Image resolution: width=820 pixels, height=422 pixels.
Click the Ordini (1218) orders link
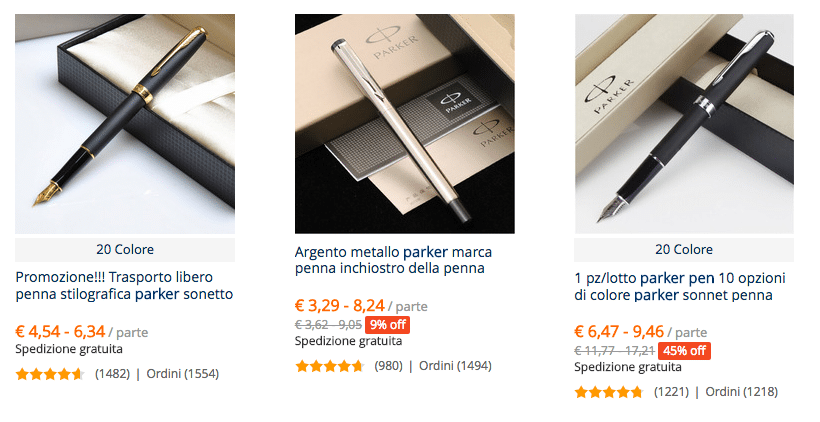742,392
